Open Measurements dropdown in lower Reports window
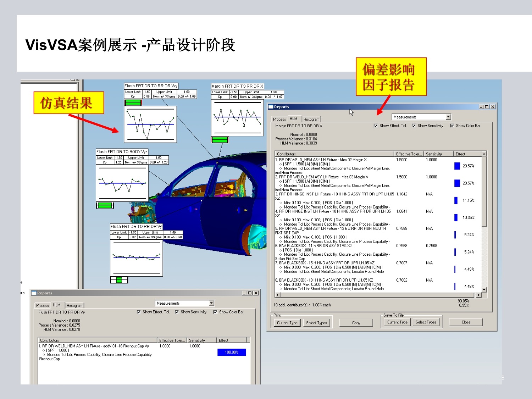Screen dimensions: 532x399 click(x=185, y=303)
